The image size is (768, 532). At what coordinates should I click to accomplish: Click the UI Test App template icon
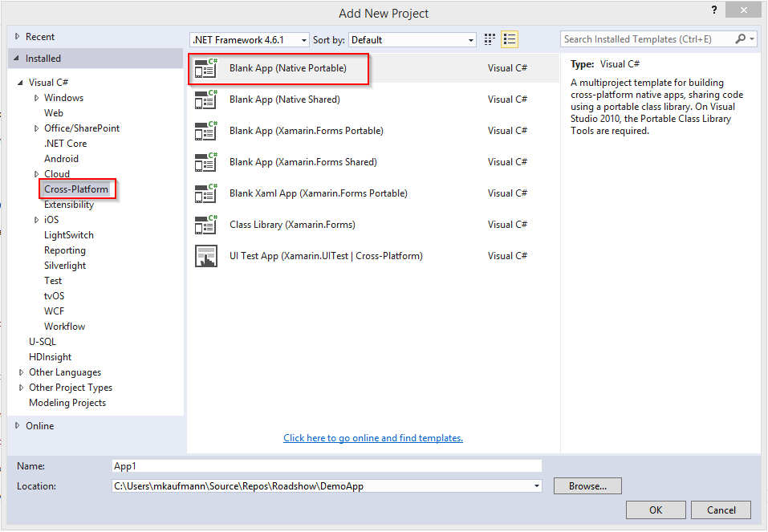tap(206, 256)
